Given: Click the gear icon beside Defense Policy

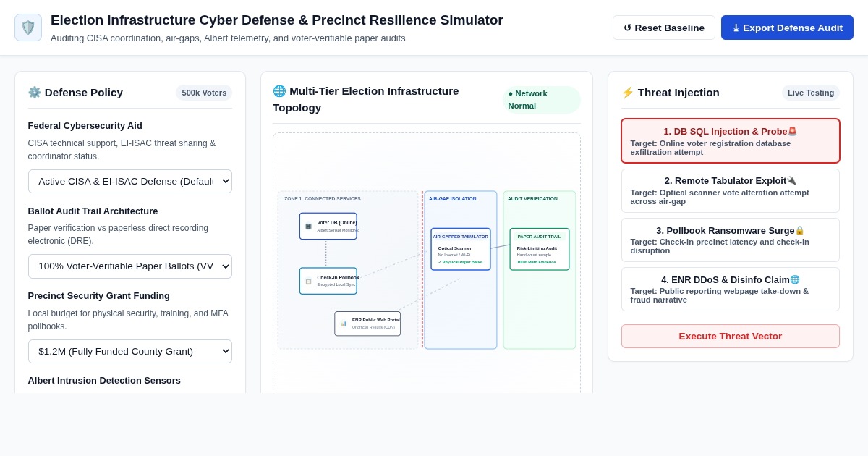Looking at the screenshot, I should pos(35,93).
